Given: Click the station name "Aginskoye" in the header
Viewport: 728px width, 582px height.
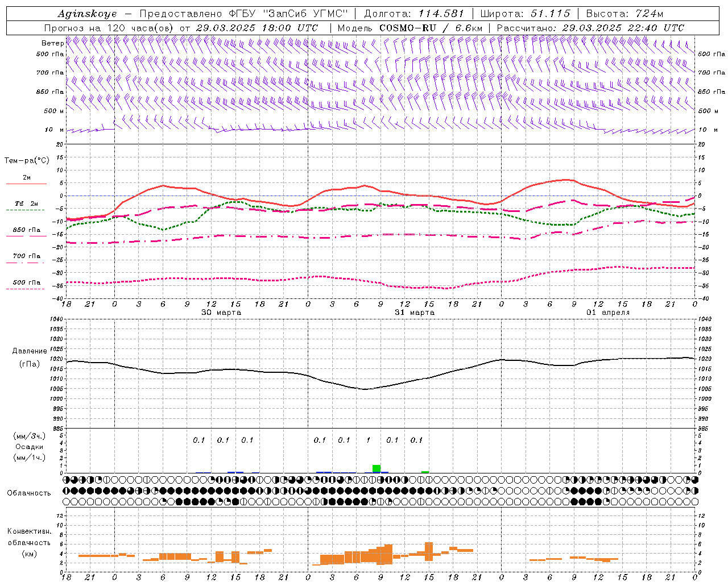Looking at the screenshot, I should (87, 14).
